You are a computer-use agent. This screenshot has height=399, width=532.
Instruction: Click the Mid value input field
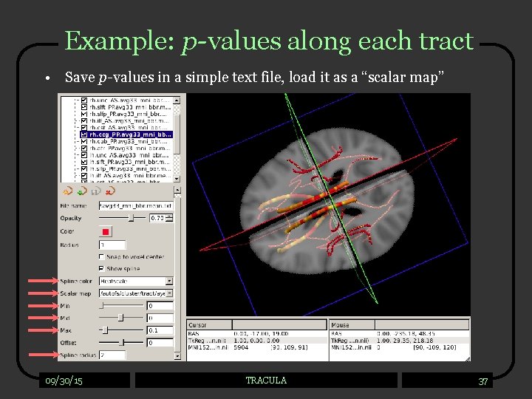click(x=160, y=318)
